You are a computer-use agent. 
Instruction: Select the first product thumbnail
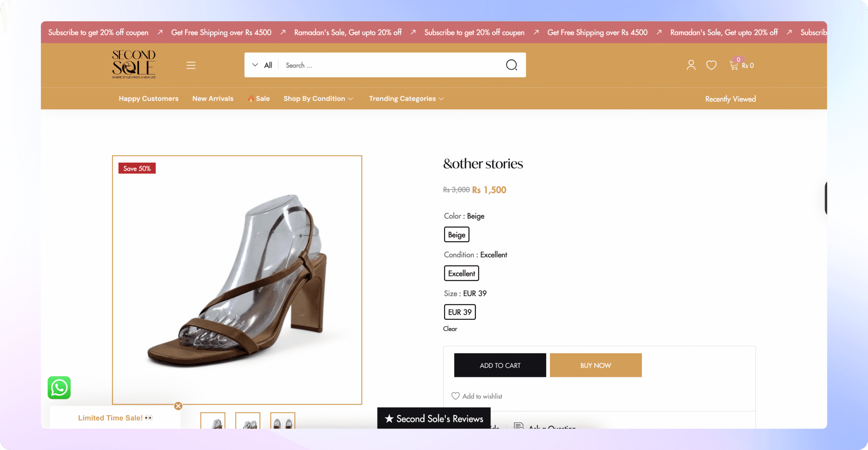213,421
